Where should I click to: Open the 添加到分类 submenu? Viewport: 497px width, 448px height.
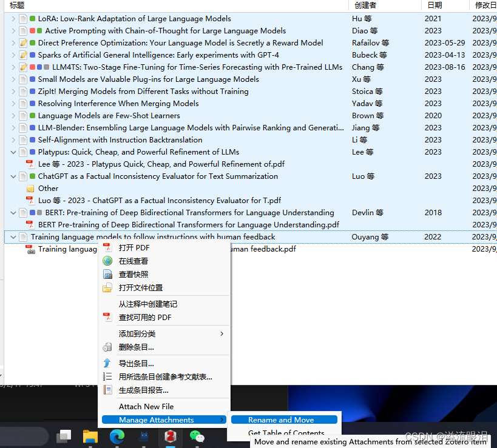(x=166, y=333)
